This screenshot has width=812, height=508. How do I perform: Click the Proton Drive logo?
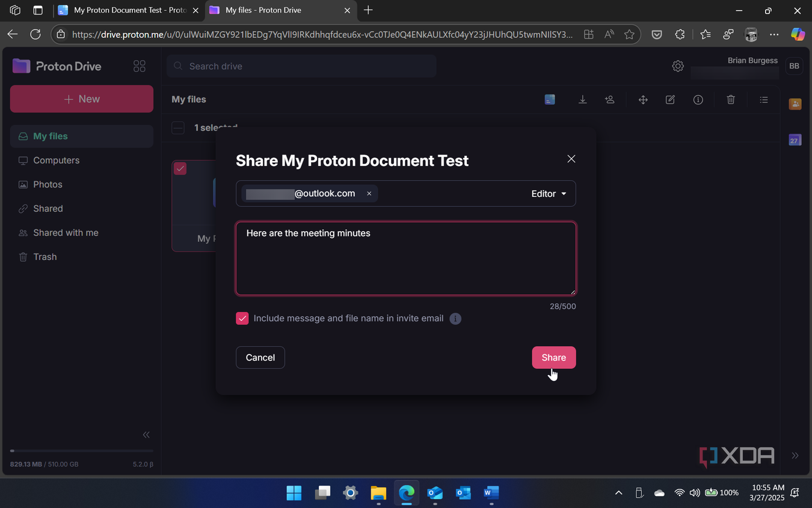(57, 66)
